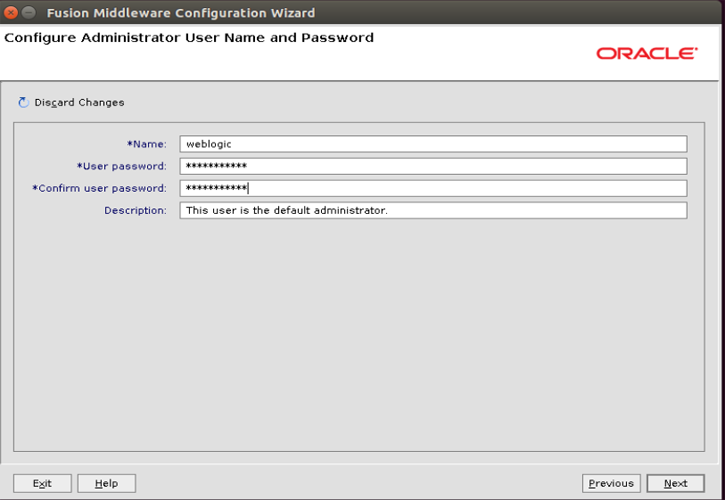
Task: Click the Exit button
Action: coord(42,483)
